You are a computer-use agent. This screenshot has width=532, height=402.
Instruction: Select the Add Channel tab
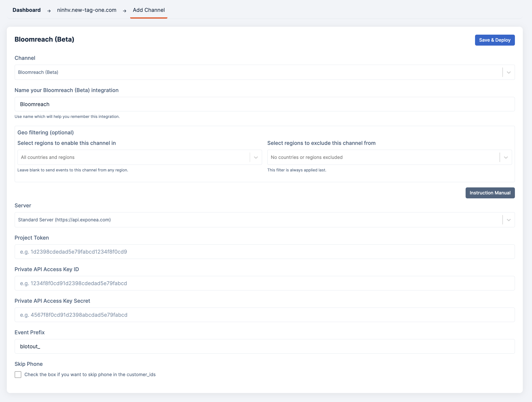149,10
